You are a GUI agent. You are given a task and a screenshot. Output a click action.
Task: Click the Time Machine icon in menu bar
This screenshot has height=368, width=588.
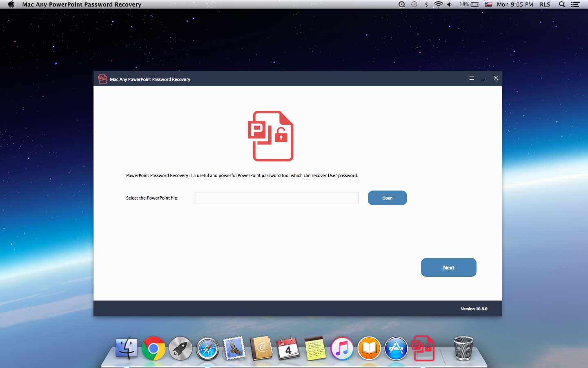click(414, 4)
